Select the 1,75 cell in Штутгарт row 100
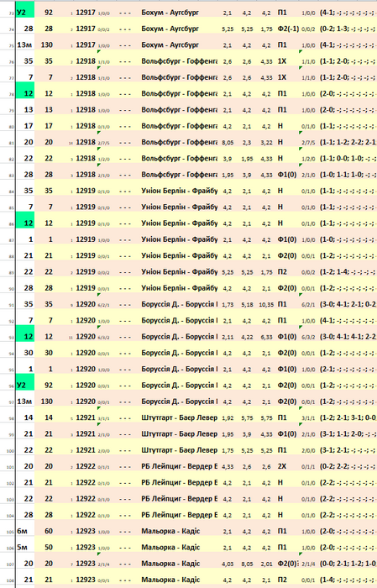Screen dimensions: 377x588 [228, 450]
